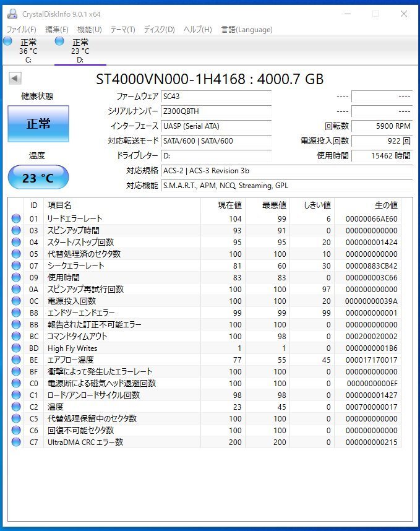The height and width of the screenshot is (531, 420).
Task: Click raw value 00000066AE60
Action: point(371,219)
